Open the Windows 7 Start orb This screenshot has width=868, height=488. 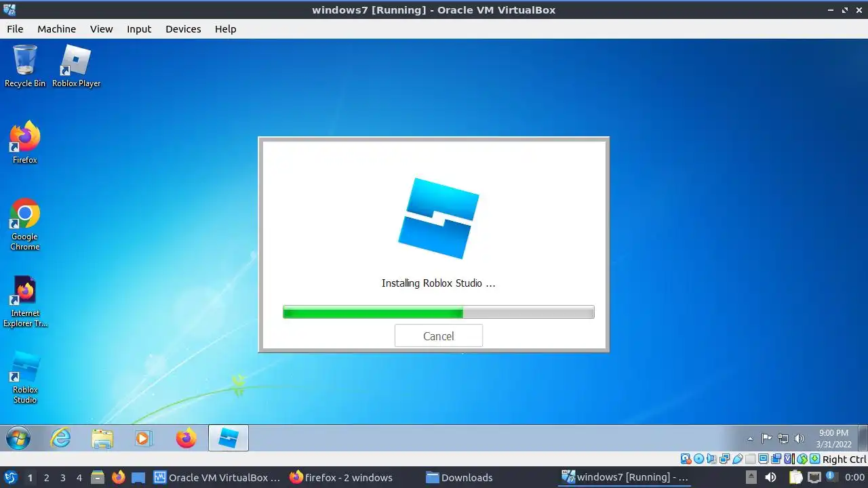click(x=18, y=438)
